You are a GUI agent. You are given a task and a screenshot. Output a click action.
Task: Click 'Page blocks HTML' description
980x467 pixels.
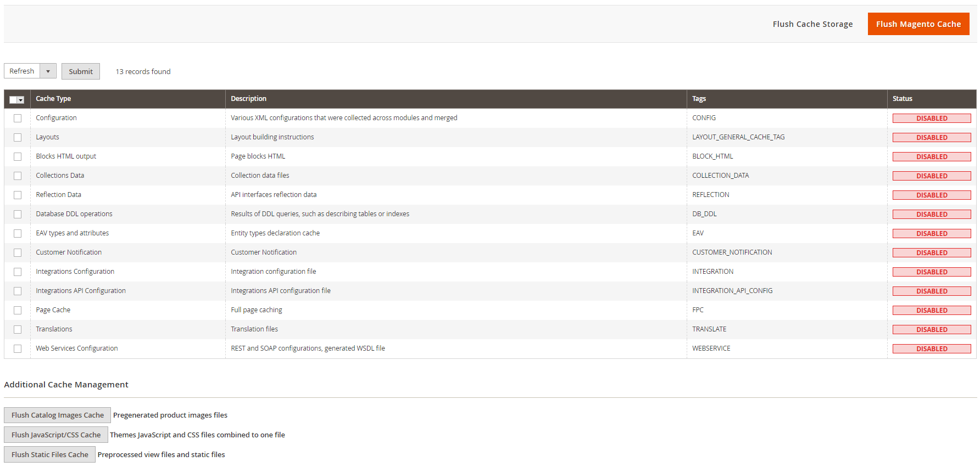(x=258, y=156)
